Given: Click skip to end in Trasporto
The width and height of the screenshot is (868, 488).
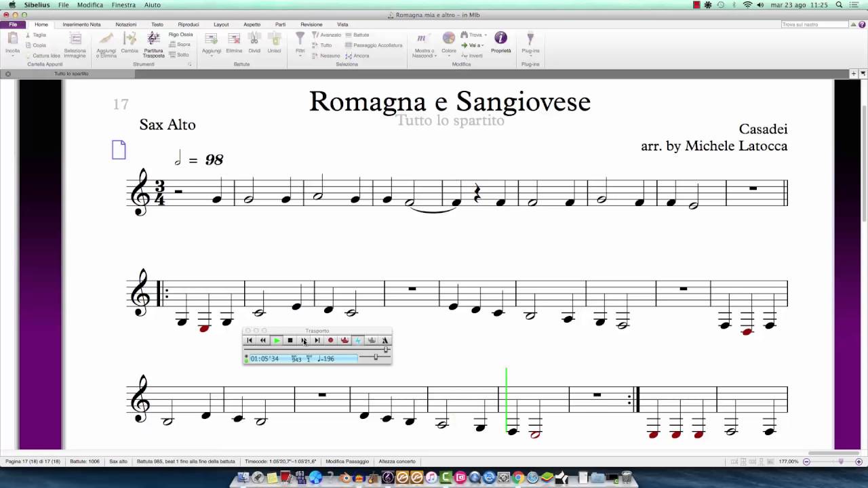Looking at the screenshot, I should coord(317,340).
